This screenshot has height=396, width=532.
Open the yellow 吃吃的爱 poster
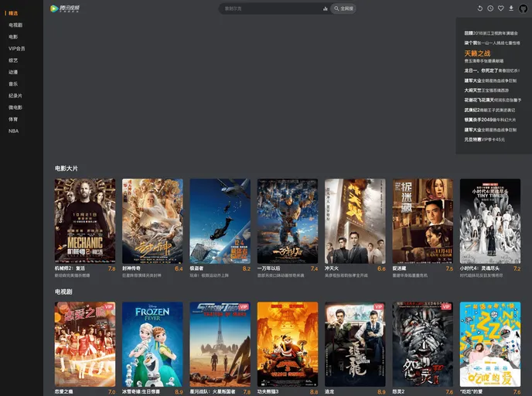click(x=490, y=344)
